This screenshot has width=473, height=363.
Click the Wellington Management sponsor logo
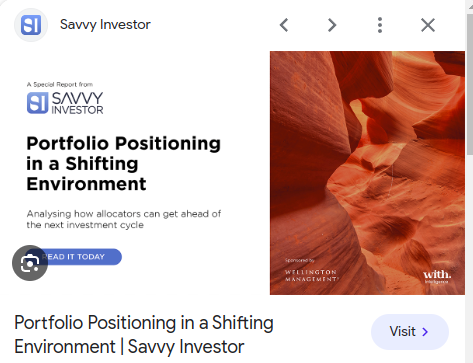click(x=312, y=275)
